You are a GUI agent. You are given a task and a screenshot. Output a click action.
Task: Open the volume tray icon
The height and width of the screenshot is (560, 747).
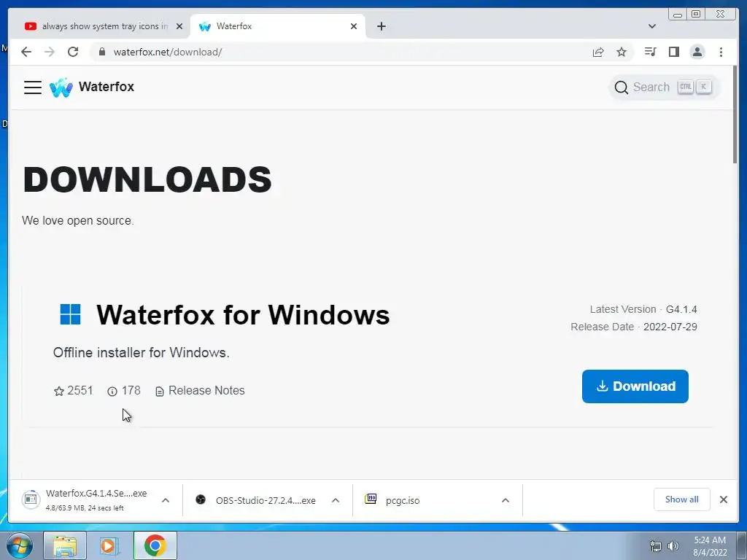click(673, 546)
